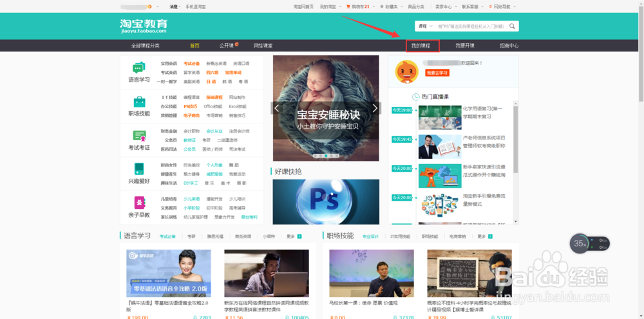Open the 我要开课 nav tab
The height and width of the screenshot is (319, 644).
(x=465, y=46)
